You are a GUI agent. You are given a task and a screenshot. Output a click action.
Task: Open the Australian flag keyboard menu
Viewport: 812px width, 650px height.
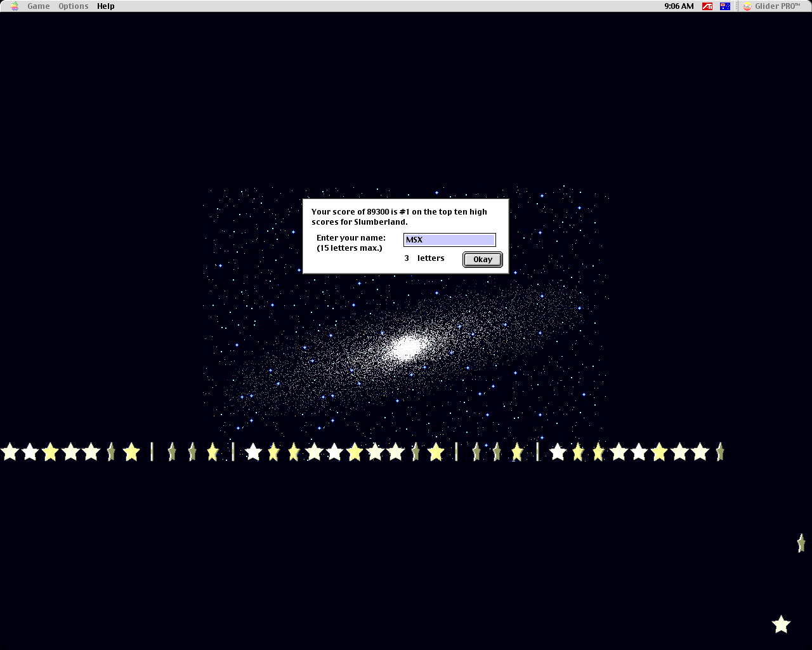[725, 6]
